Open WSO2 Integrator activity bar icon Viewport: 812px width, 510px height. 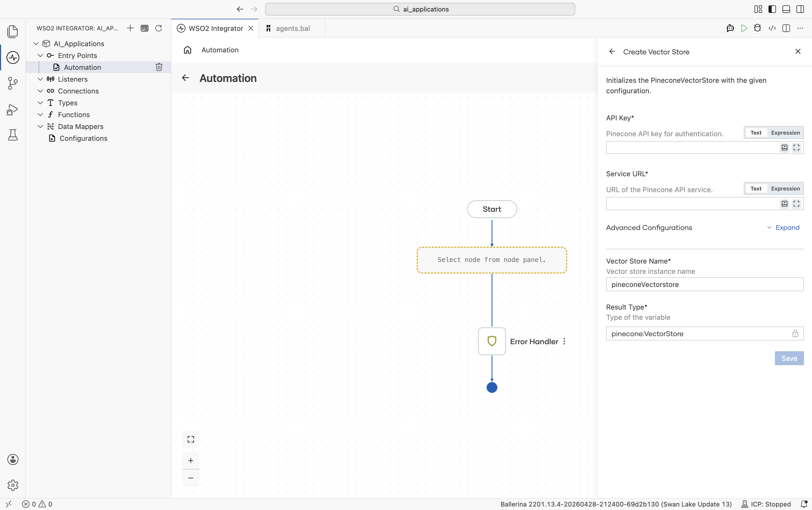[x=13, y=57]
